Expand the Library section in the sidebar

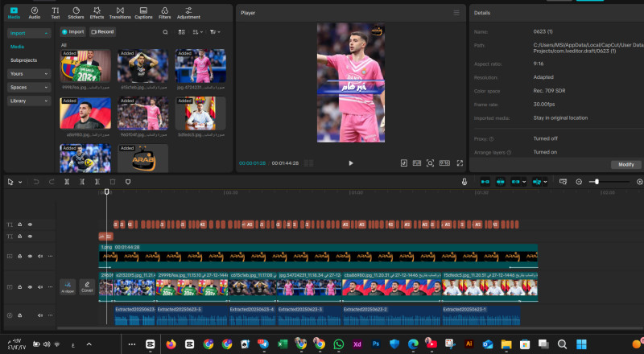coord(29,101)
